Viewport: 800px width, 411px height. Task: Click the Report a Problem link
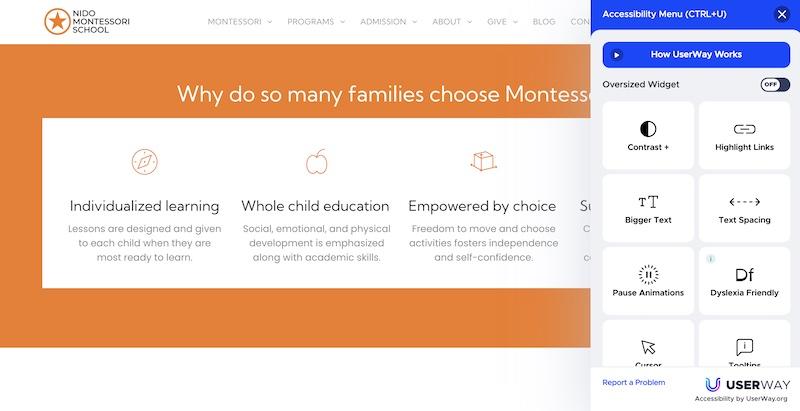click(633, 382)
